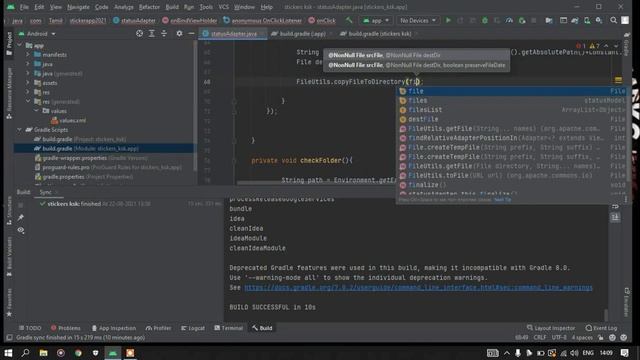Click the volume icon in system tray
The width and height of the screenshot is (640, 360).
point(574,353)
